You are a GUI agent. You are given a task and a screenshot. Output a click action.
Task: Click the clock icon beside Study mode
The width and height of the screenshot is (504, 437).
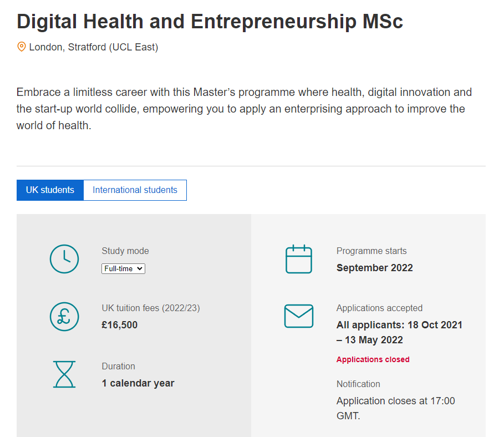click(64, 259)
